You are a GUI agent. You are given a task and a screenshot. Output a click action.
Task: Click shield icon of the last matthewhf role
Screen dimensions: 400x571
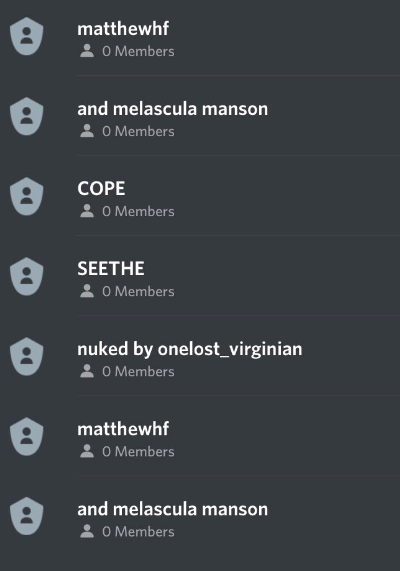[27, 437]
